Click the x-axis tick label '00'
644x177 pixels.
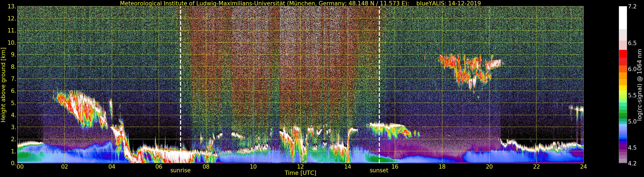pyautogui.click(x=20, y=167)
